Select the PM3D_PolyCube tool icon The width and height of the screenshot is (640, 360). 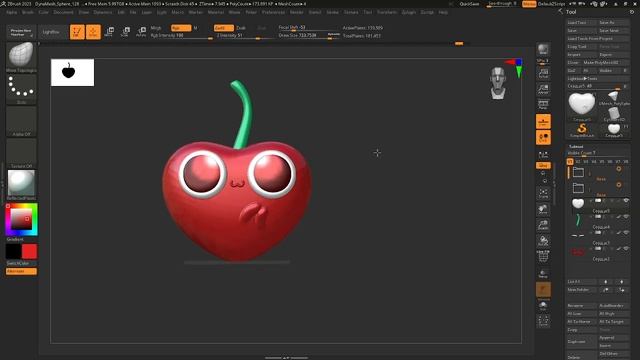click(x=613, y=99)
